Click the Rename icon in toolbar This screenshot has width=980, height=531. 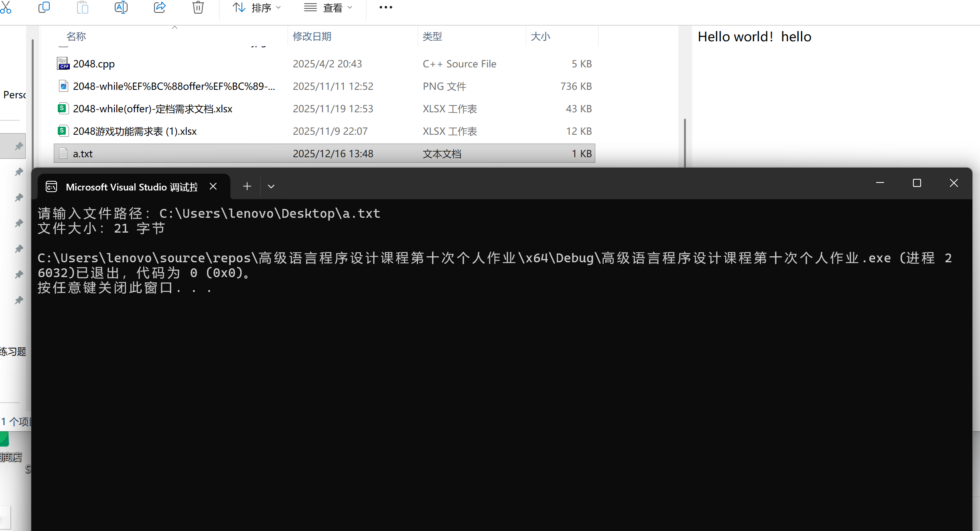121,7
